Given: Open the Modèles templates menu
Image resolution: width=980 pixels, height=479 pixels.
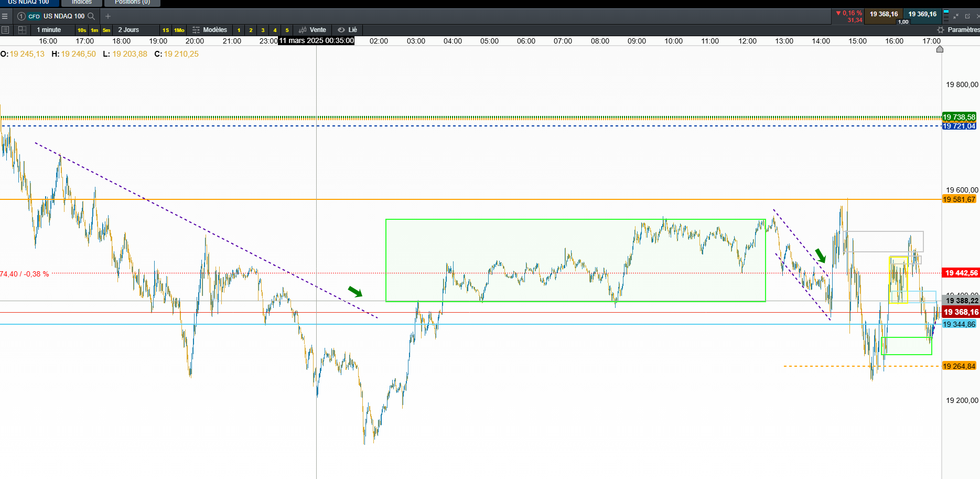Looking at the screenshot, I should [210, 30].
